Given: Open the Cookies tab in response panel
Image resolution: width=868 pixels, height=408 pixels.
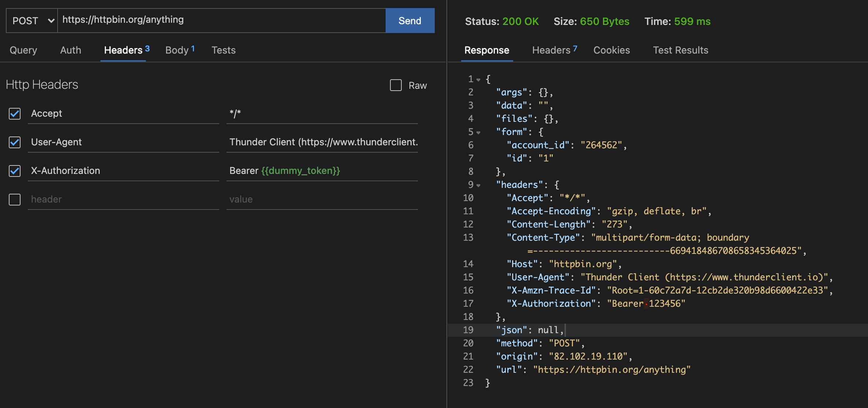Looking at the screenshot, I should point(611,50).
